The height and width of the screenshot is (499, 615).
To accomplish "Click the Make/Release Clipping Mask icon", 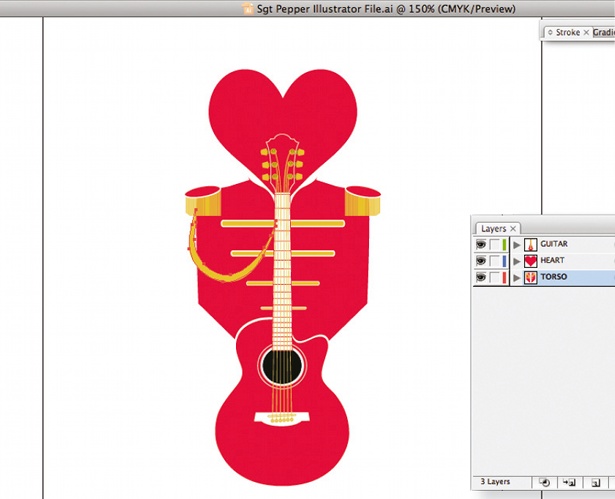I will pyautogui.click(x=544, y=483).
